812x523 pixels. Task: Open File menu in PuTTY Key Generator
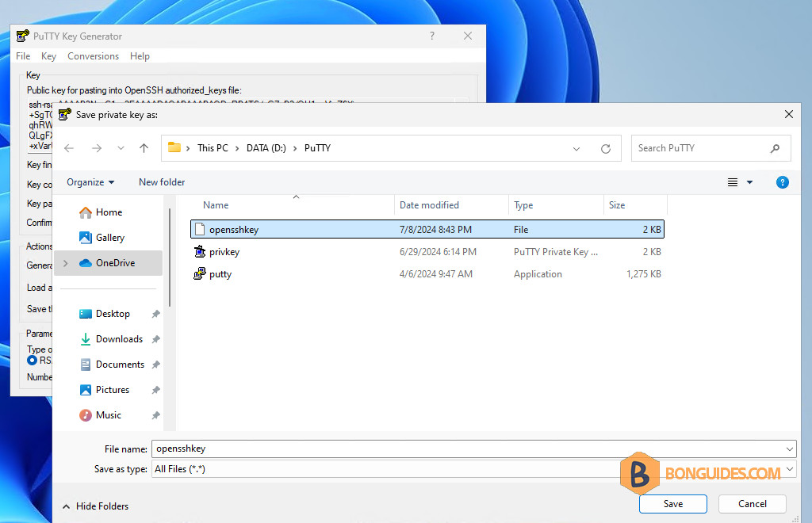tap(23, 56)
